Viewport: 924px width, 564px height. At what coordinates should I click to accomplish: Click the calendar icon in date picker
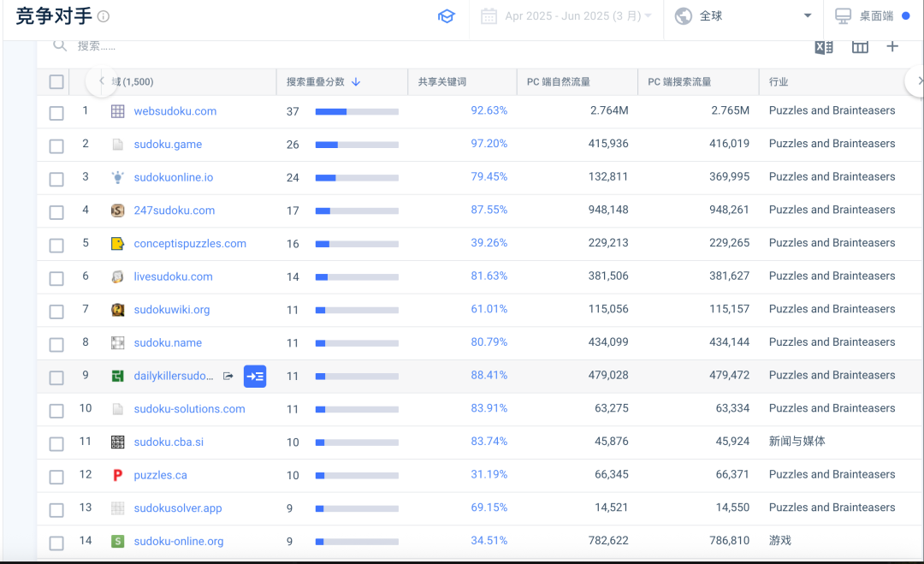point(489,16)
